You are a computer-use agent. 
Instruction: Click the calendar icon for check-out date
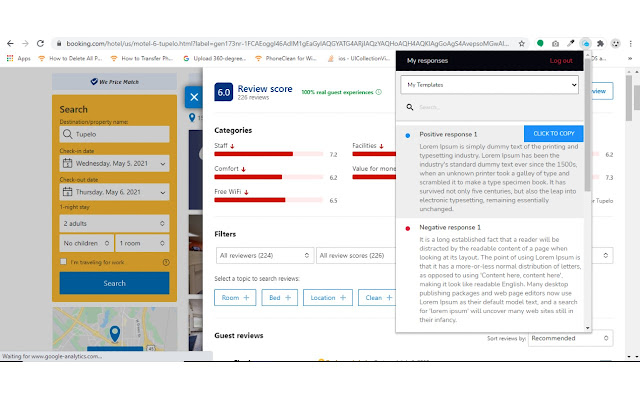pos(67,192)
